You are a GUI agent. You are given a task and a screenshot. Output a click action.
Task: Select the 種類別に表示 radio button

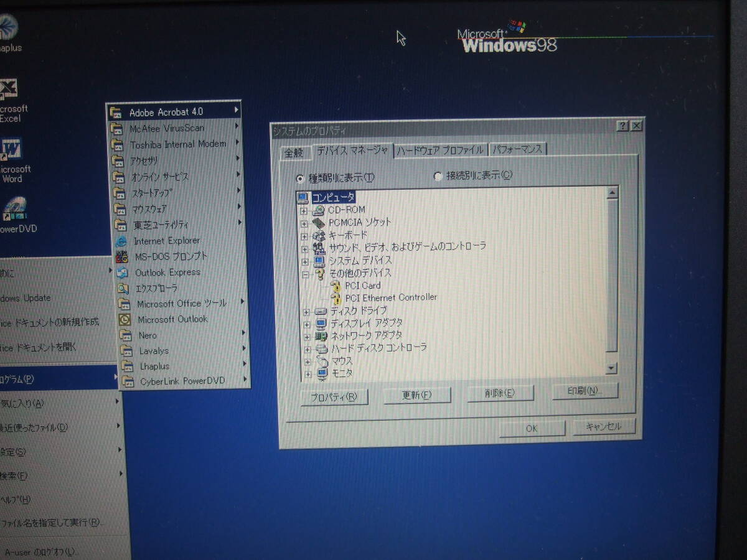301,179
